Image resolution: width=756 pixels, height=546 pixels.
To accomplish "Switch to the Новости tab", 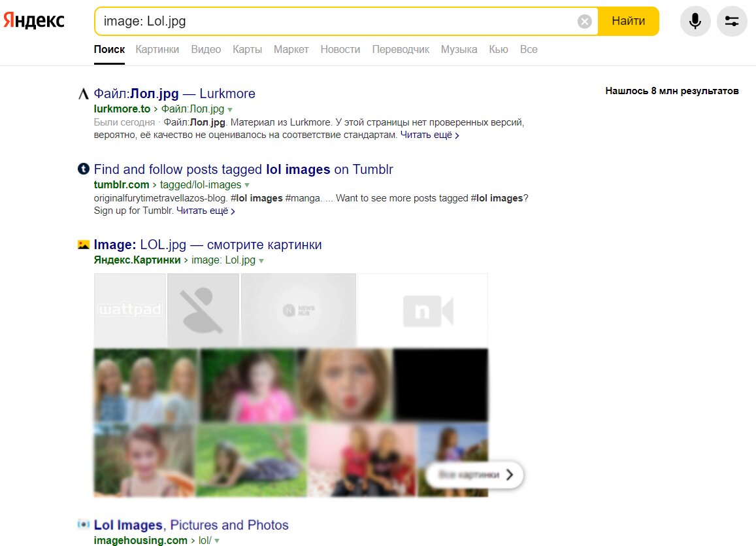I will tap(340, 49).
